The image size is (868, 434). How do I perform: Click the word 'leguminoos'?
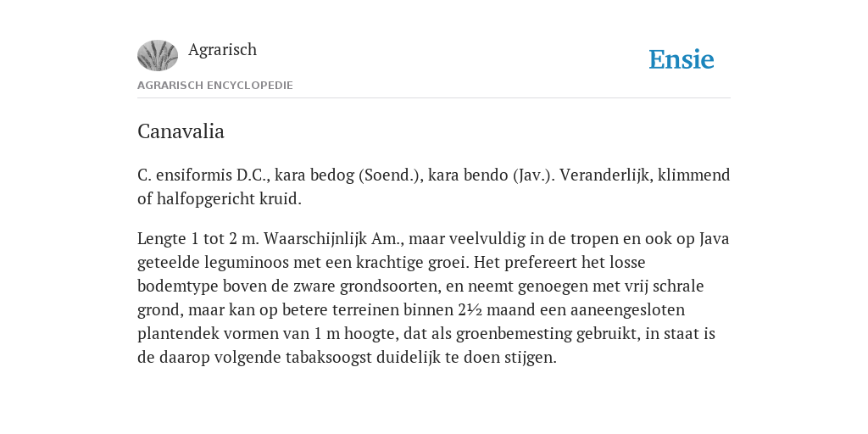click(247, 262)
